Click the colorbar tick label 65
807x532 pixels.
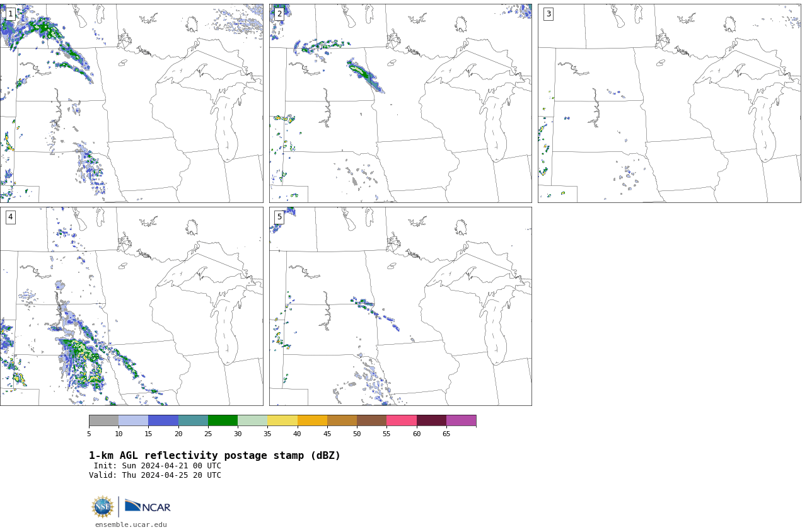pyautogui.click(x=446, y=434)
